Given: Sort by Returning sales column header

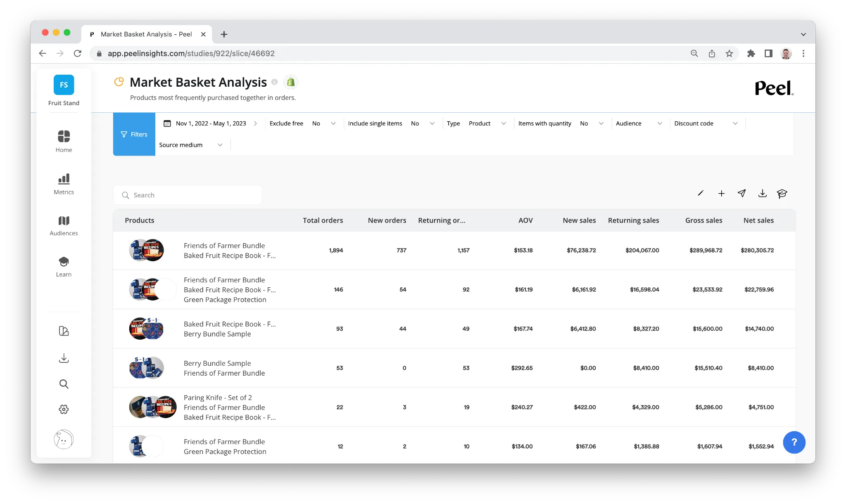Looking at the screenshot, I should coord(633,220).
